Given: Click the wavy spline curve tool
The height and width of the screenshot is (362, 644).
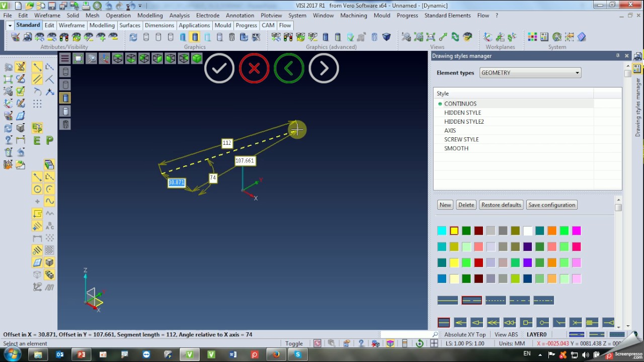Looking at the screenshot, I should point(49,201).
